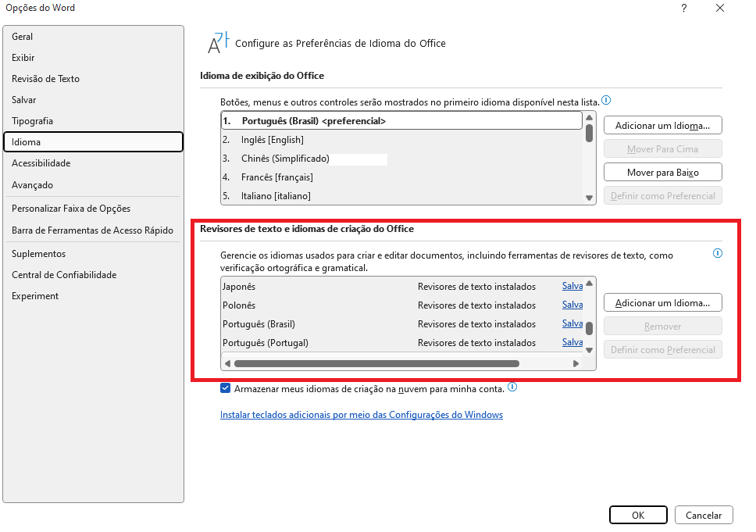Select Polonês in authoring languages list
The height and width of the screenshot is (532, 756).
pyautogui.click(x=401, y=305)
